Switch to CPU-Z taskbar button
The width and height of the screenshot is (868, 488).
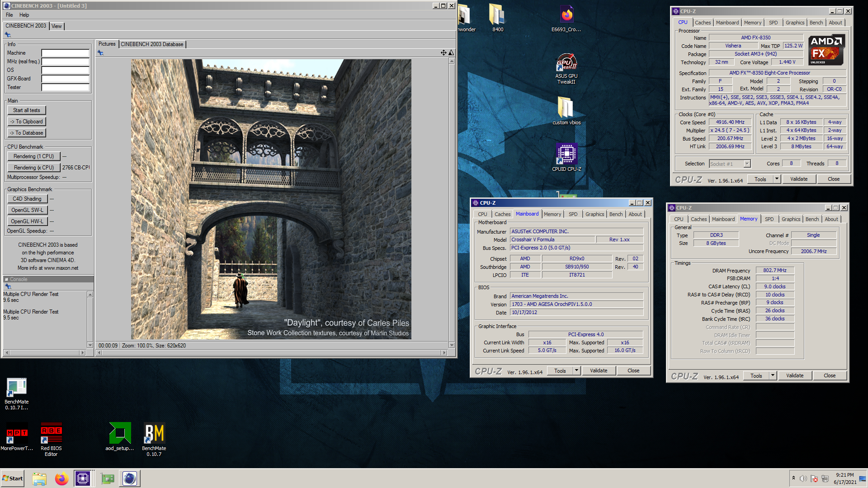83,479
